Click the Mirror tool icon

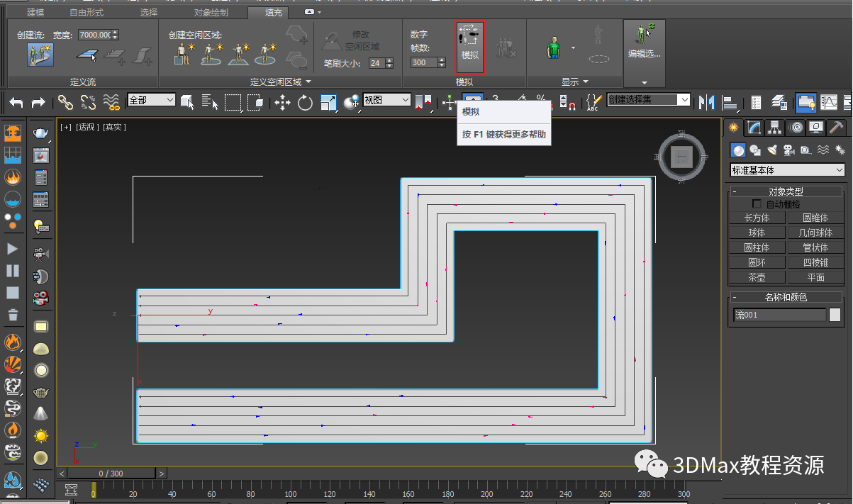coord(706,103)
